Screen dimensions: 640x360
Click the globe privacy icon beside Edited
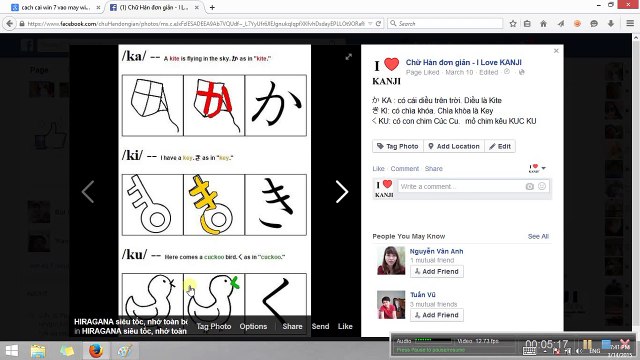click(521, 72)
